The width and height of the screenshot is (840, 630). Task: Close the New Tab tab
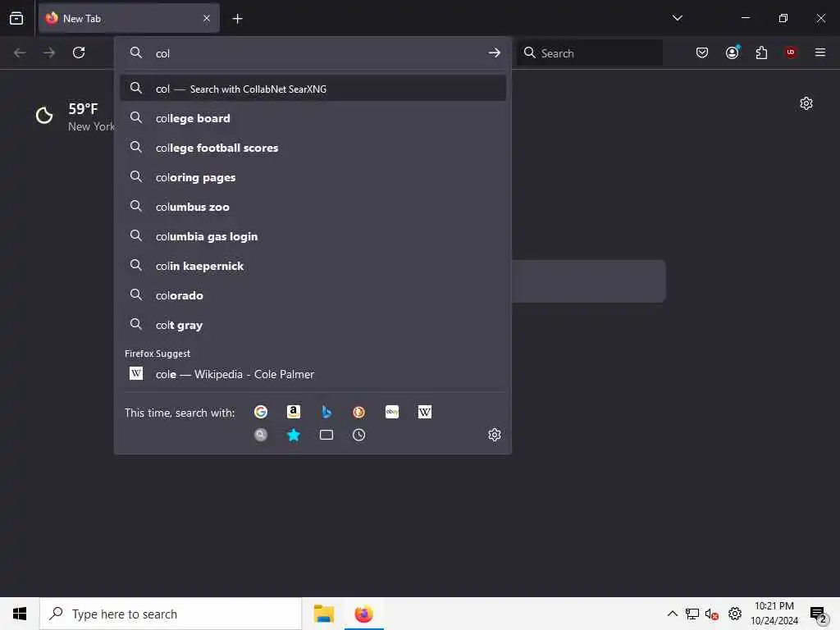pos(207,19)
